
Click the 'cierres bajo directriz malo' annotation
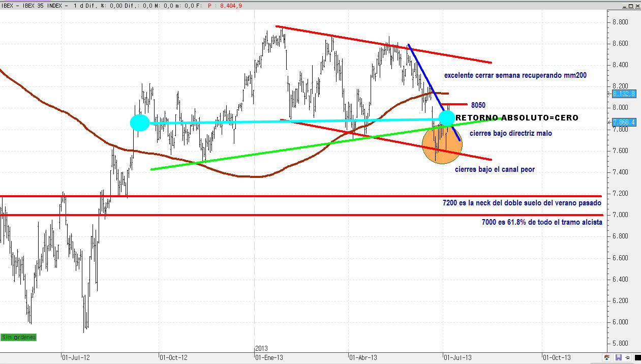[510, 133]
